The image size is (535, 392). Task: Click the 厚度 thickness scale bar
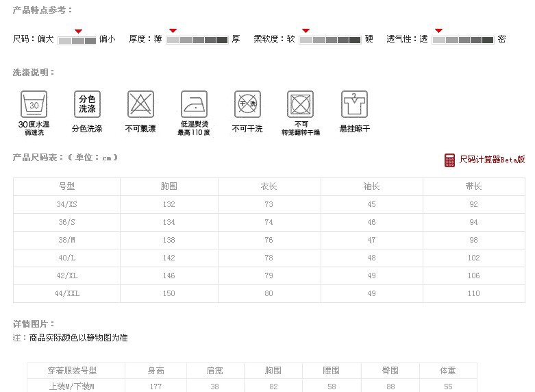pyautogui.click(x=197, y=40)
